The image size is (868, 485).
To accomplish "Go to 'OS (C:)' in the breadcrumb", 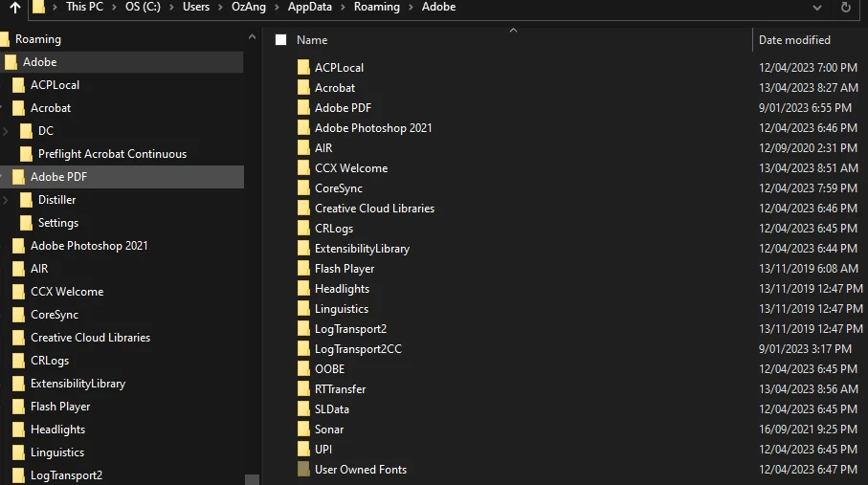I will coord(143,8).
